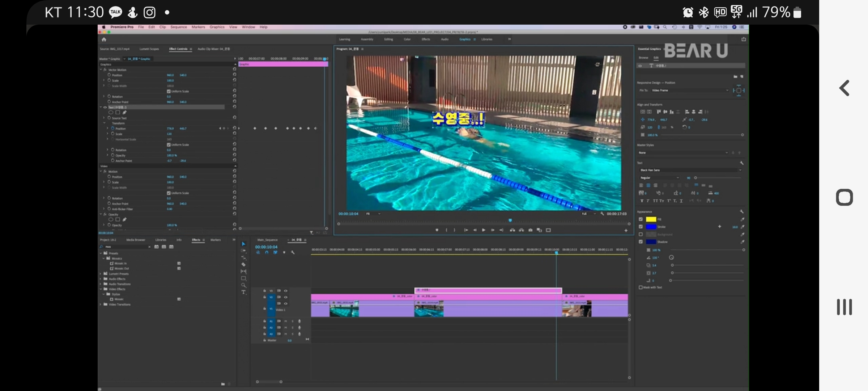The image size is (868, 391).
Task: Select the Razor tool
Action: tap(243, 265)
